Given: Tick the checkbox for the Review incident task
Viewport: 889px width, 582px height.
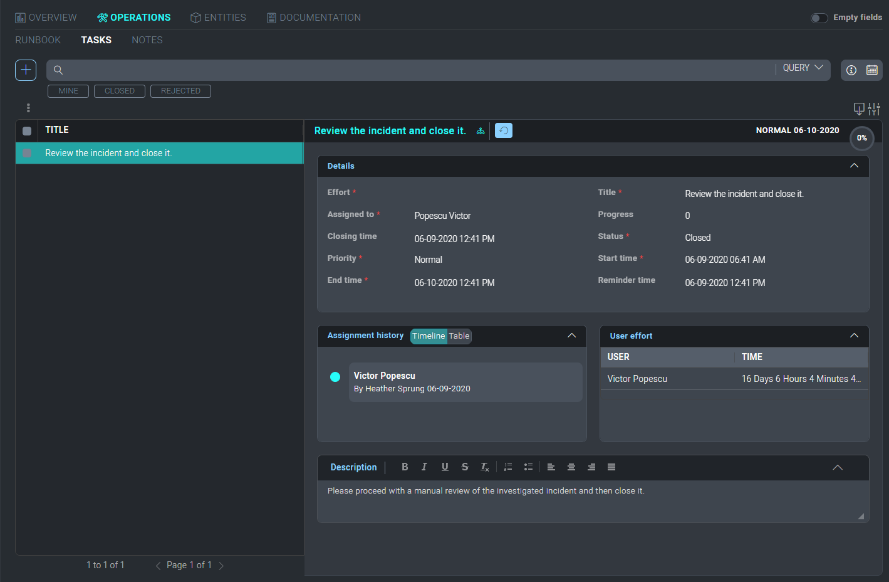Looking at the screenshot, I should pos(27,153).
